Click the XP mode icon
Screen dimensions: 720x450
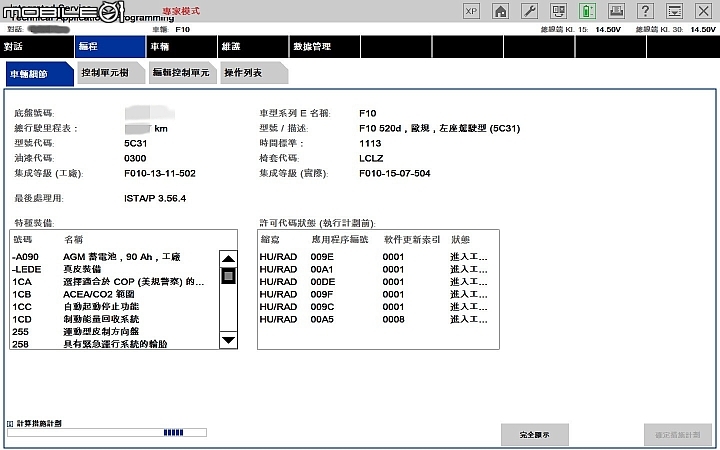tap(471, 11)
